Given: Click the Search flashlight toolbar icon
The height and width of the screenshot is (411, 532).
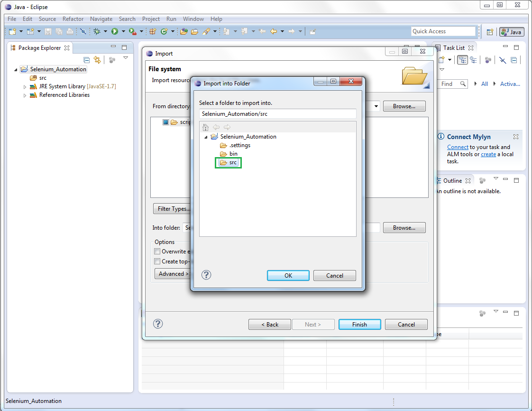Looking at the screenshot, I should click(206, 32).
